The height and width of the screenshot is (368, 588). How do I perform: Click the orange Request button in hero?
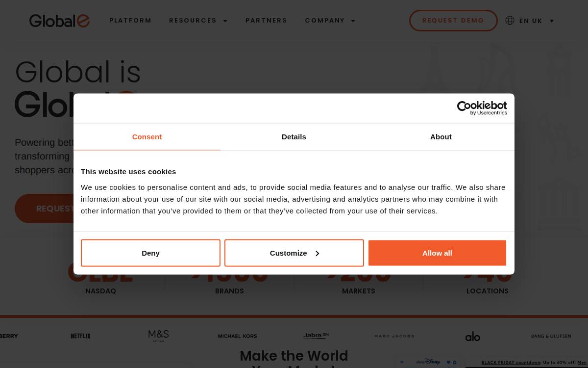click(44, 209)
